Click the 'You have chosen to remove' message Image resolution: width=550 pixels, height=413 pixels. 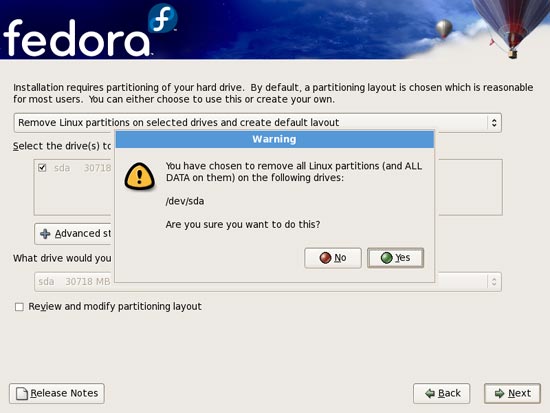tap(294, 172)
